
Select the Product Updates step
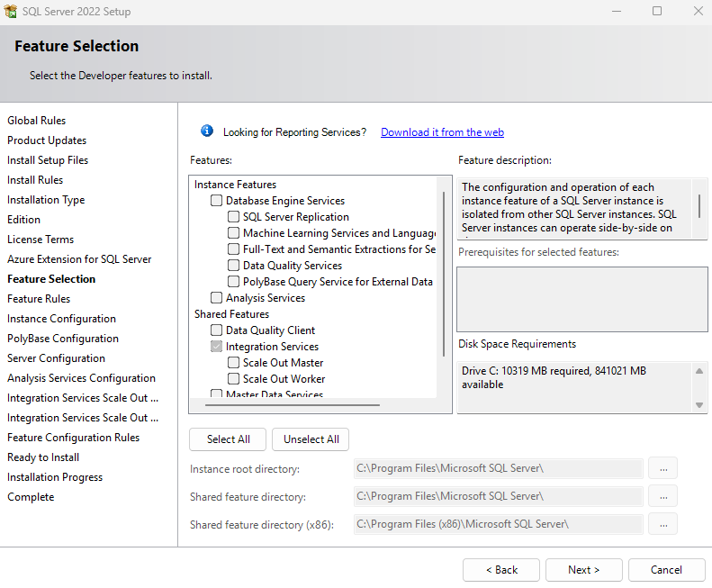click(47, 140)
